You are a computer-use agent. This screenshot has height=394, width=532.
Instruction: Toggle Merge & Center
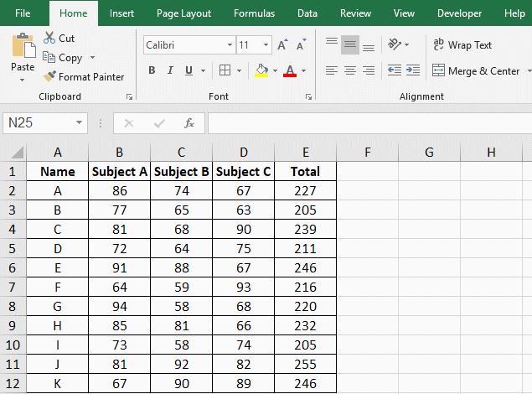pos(476,70)
